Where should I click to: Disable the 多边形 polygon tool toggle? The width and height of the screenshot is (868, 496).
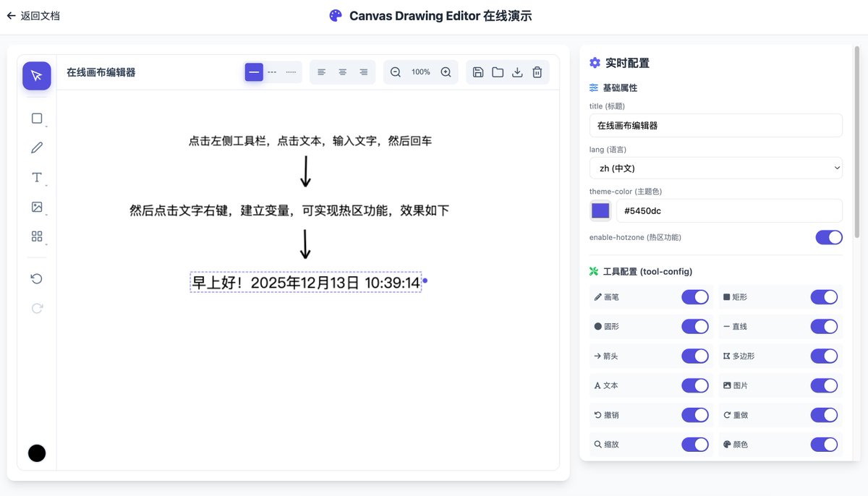824,356
